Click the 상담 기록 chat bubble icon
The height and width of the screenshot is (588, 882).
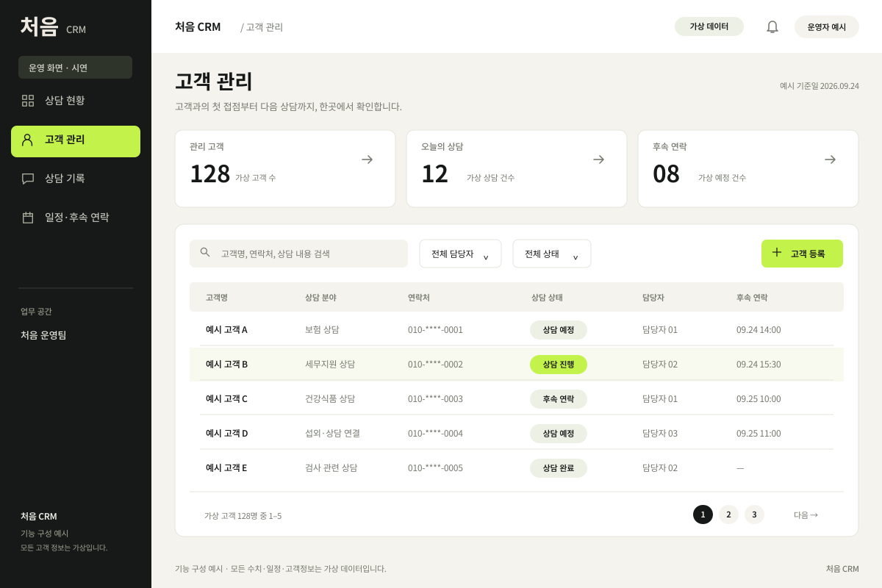28,179
